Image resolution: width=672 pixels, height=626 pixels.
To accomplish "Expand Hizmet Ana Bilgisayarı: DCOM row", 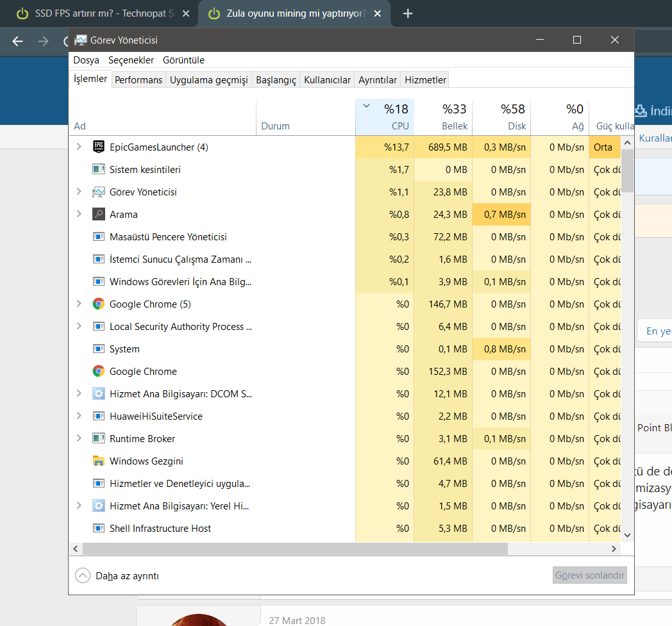I will 79,393.
